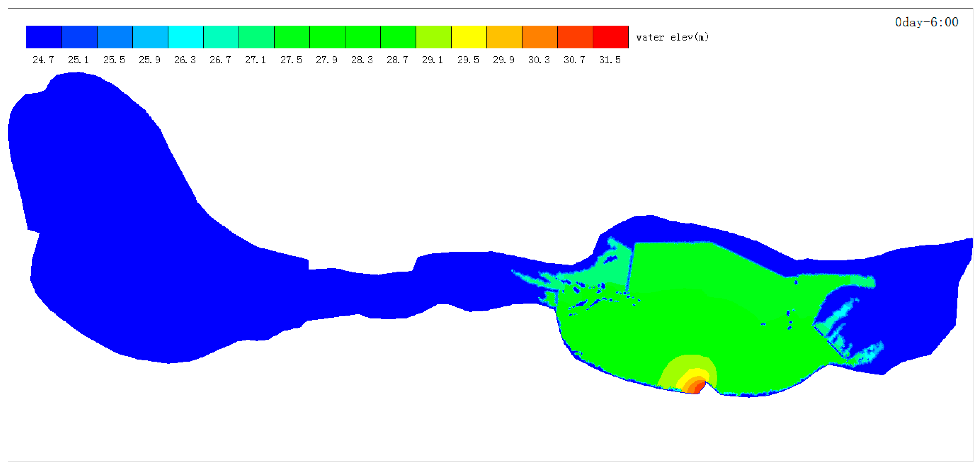
Task: Click the "0day-6:00" timestamp label
Action: pyautogui.click(x=926, y=22)
